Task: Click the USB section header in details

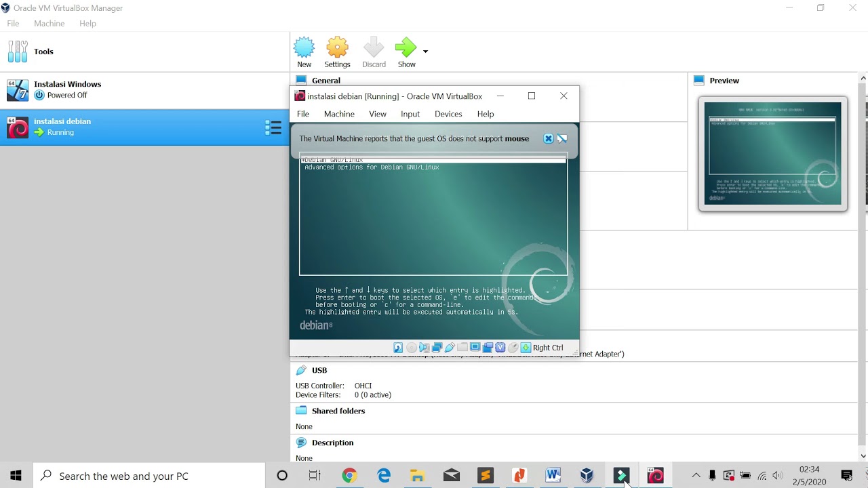Action: point(319,370)
